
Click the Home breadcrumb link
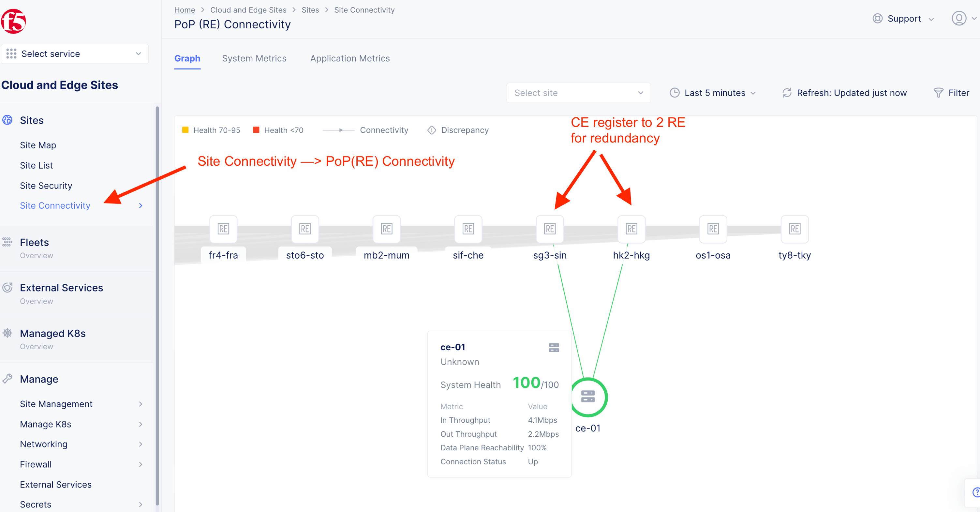tap(185, 10)
